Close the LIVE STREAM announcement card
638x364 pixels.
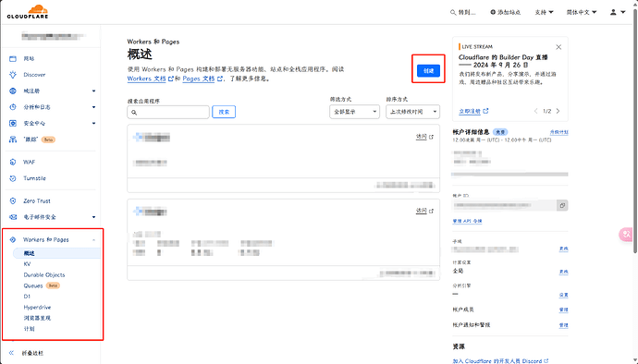click(558, 47)
